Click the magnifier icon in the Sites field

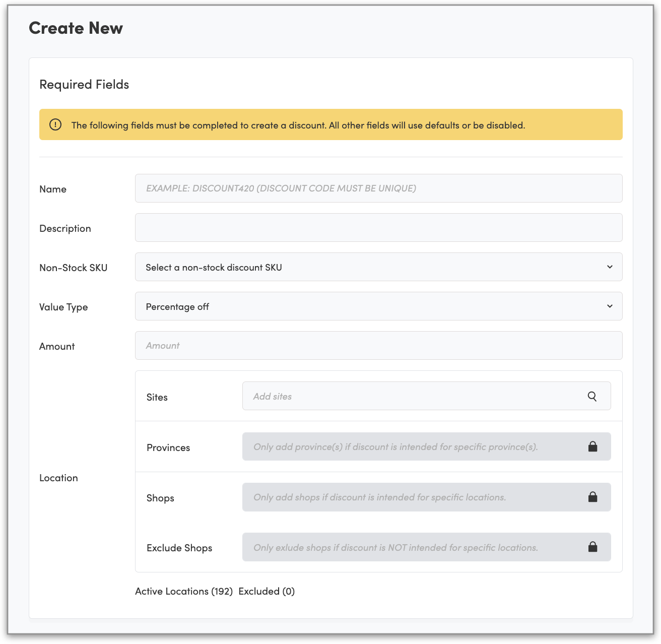point(592,397)
